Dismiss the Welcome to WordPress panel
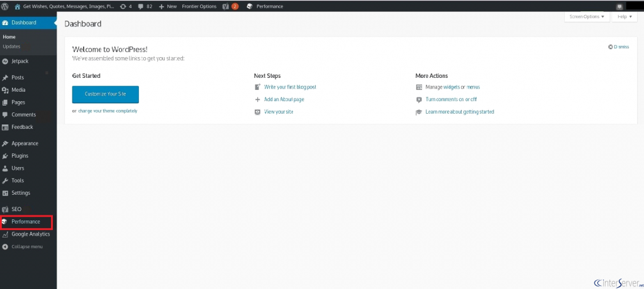This screenshot has height=289, width=644. pos(619,46)
